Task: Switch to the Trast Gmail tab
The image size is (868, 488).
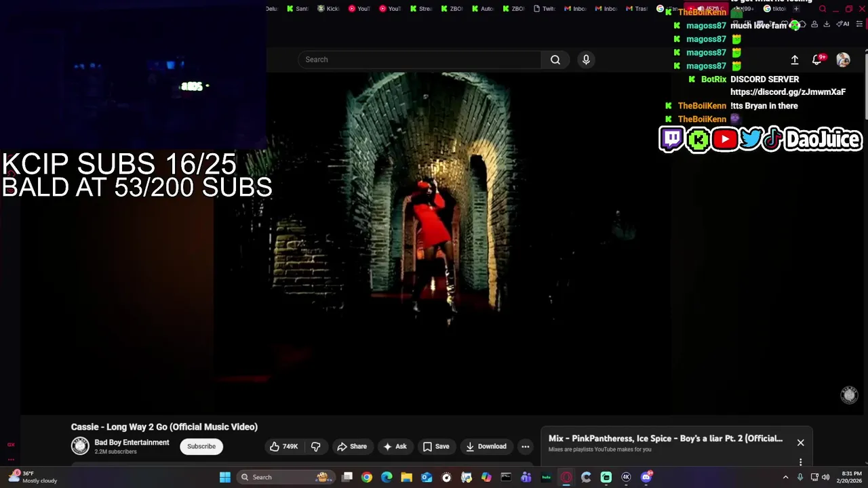Action: pyautogui.click(x=637, y=9)
